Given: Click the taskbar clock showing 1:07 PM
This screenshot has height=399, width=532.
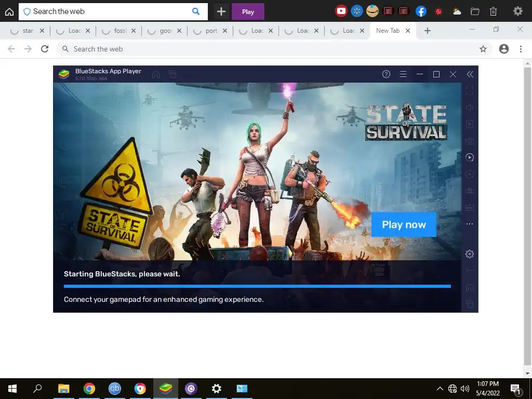Looking at the screenshot, I should (487, 389).
